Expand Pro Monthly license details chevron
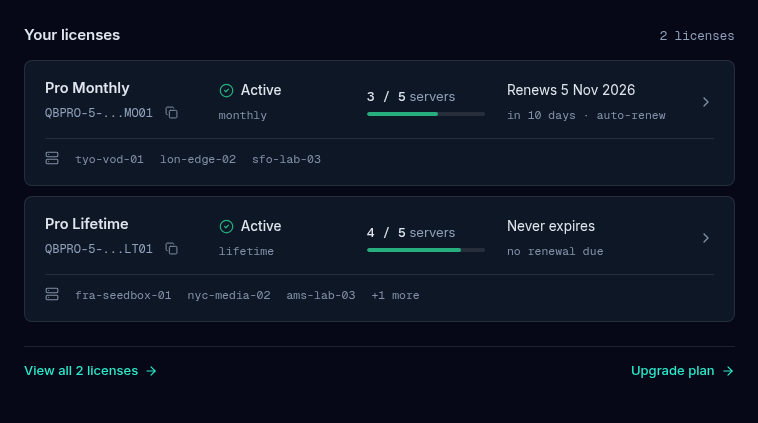 [x=706, y=102]
